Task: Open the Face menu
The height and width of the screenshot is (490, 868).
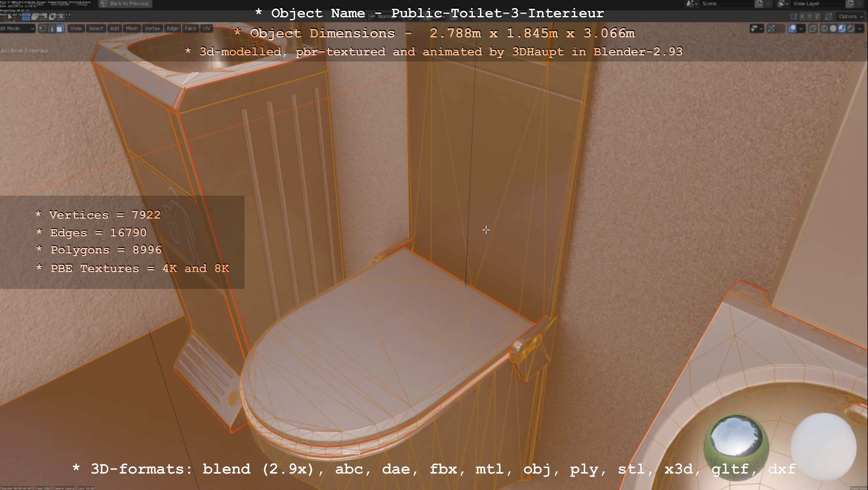Action: coord(190,29)
